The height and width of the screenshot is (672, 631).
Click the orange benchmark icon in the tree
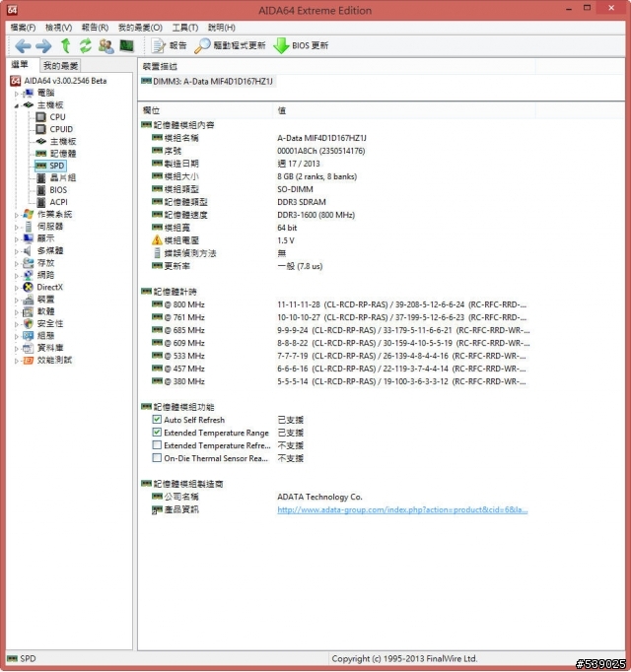click(29, 360)
